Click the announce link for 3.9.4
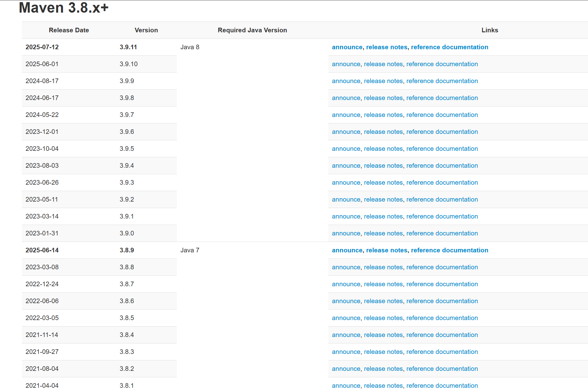588x389 pixels. 346,166
